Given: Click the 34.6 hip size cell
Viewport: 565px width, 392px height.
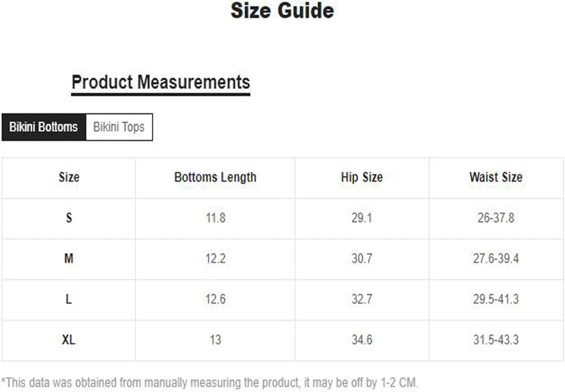Looking at the screenshot, I should point(362,340).
